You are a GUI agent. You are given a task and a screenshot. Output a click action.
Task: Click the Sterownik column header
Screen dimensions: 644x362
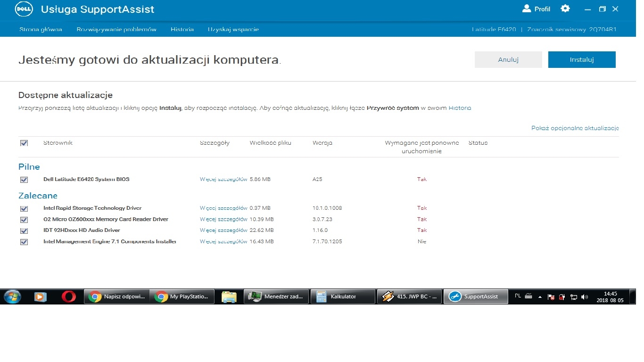pyautogui.click(x=58, y=143)
